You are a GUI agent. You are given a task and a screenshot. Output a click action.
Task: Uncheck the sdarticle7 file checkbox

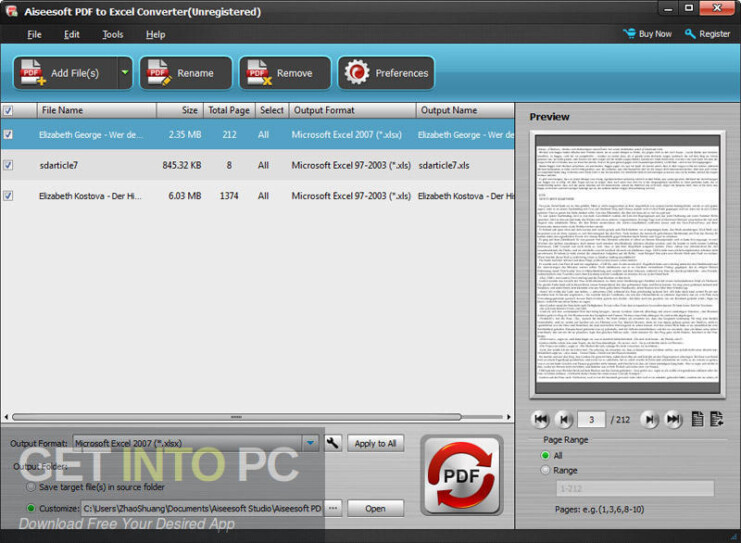(x=8, y=165)
